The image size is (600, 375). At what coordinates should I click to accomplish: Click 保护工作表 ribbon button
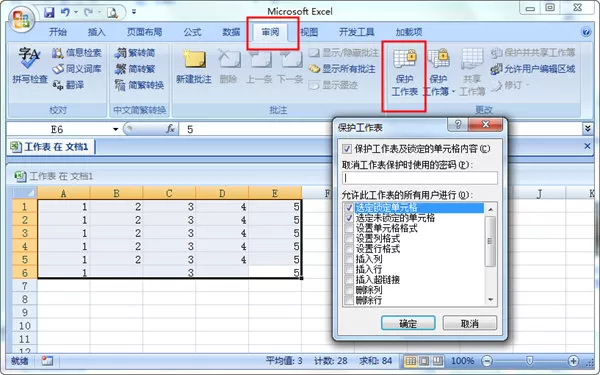pos(404,72)
